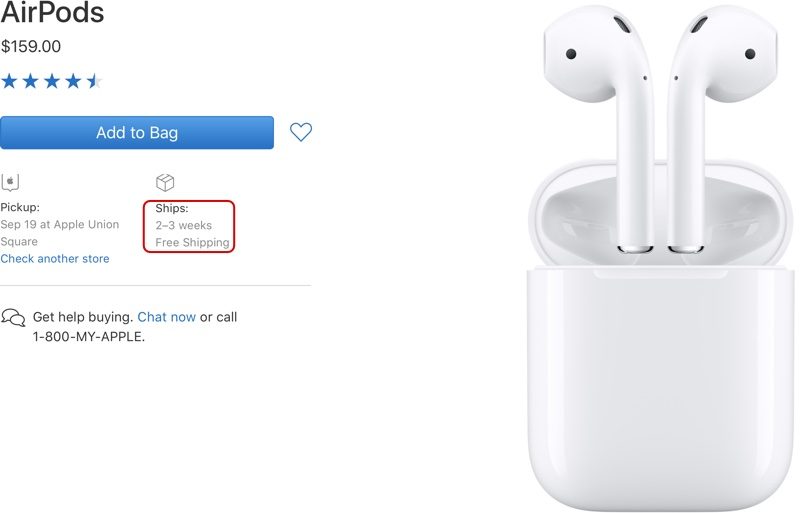The image size is (800, 513).
Task: Click the 2–3 weeks shipping estimate
Action: [184, 225]
